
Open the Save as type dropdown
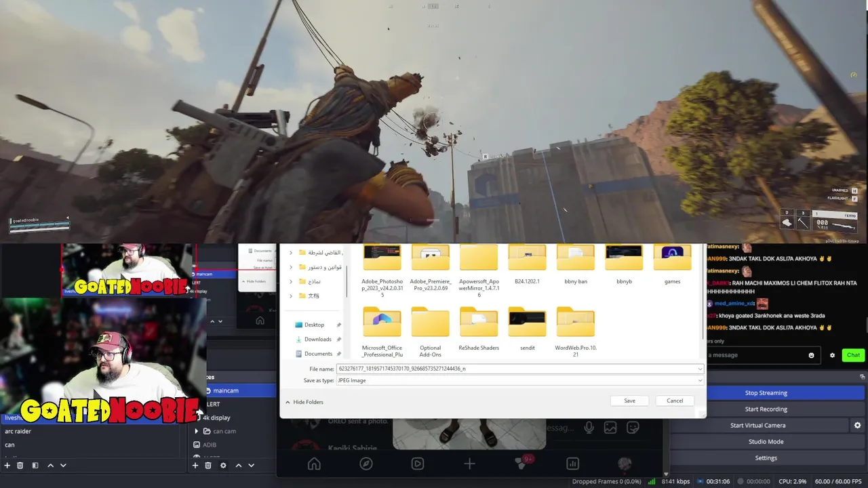(x=700, y=380)
